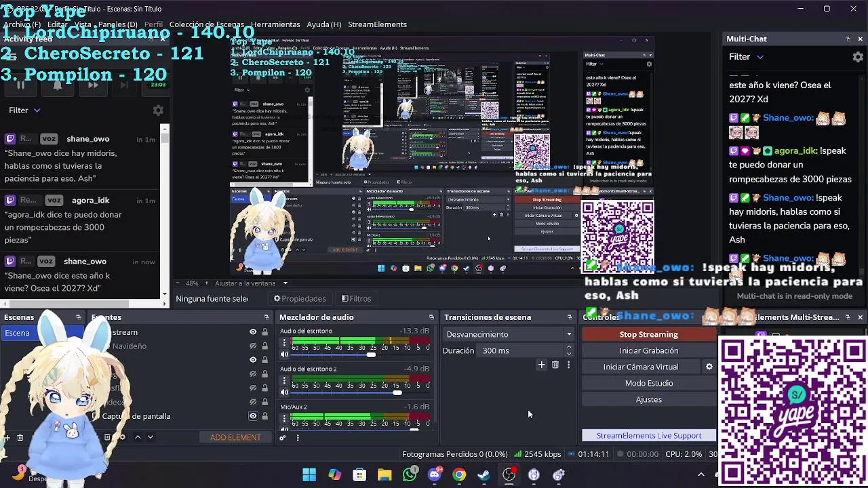This screenshot has width=868, height=488.
Task: Show the Navideño source
Action: [x=253, y=346]
